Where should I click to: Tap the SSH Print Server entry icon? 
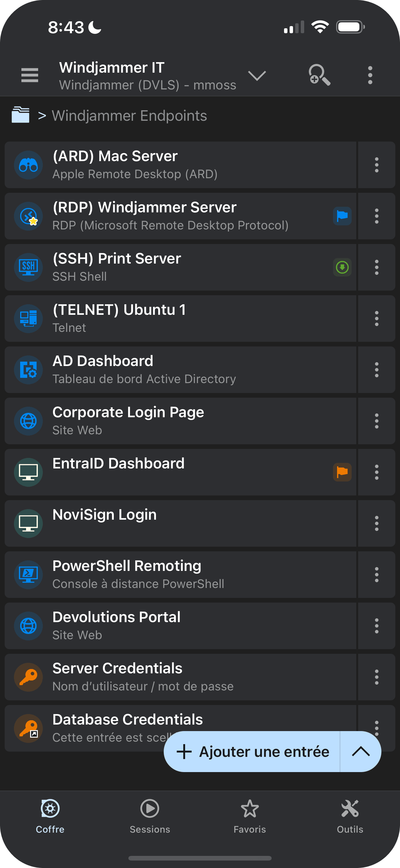pos(28,267)
